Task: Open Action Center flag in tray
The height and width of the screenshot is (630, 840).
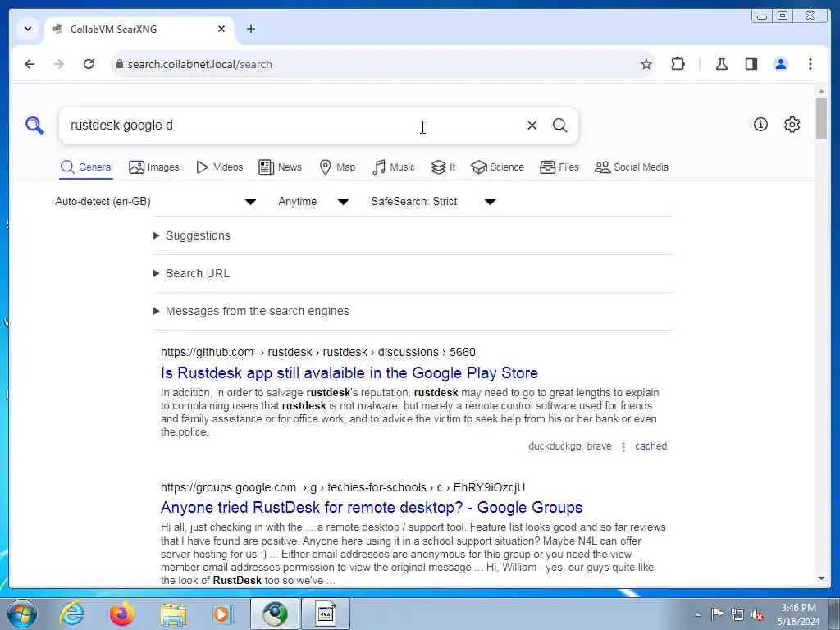Action: click(717, 614)
